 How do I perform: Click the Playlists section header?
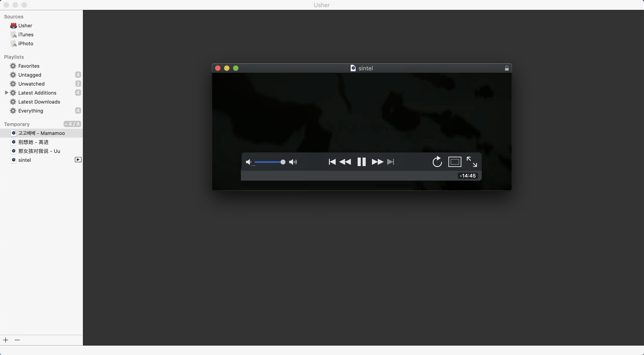(x=14, y=57)
